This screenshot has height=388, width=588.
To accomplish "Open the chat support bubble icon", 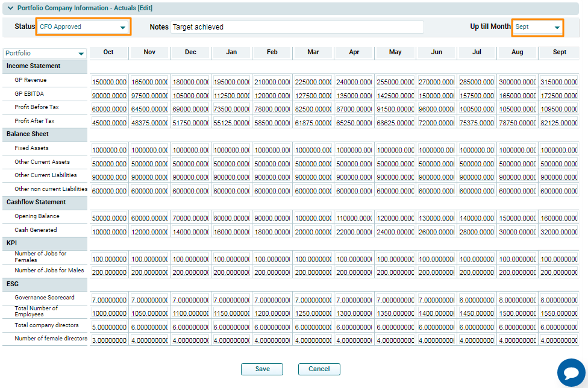I will (x=571, y=372).
